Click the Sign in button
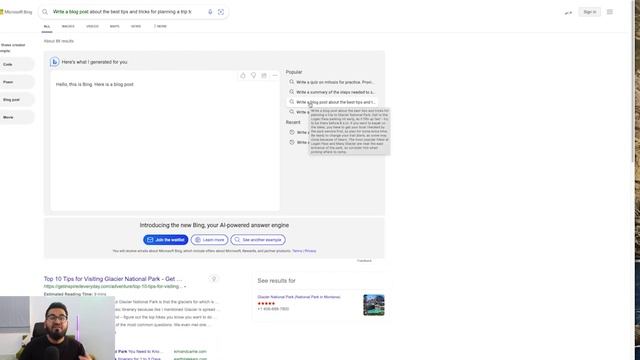This screenshot has width=640, height=360. point(589,12)
